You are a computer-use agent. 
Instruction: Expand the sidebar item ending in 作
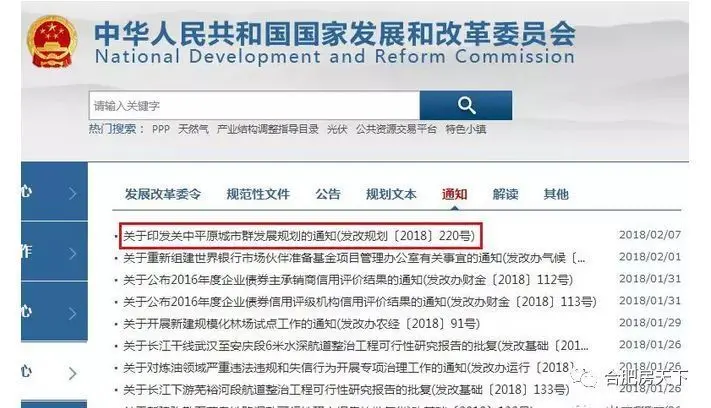point(54,252)
